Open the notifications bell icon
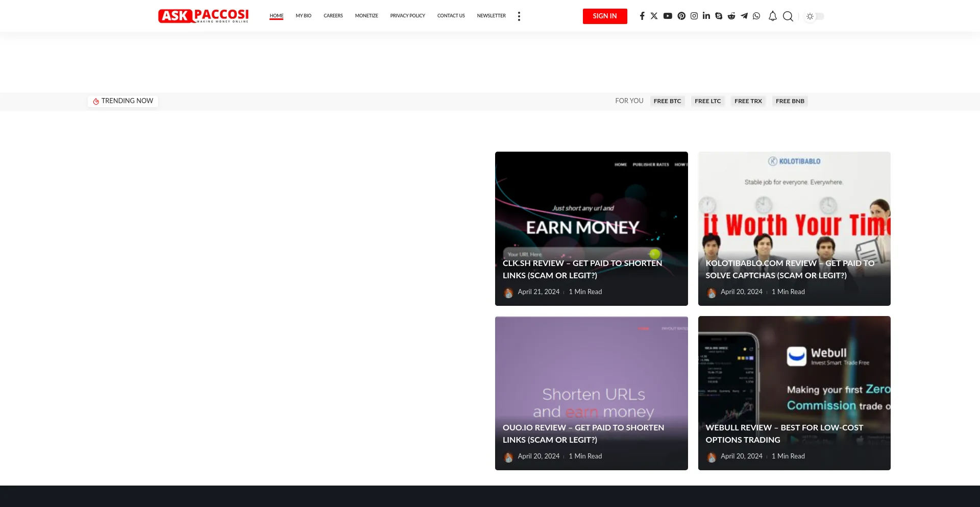Image resolution: width=980 pixels, height=507 pixels. (x=773, y=16)
